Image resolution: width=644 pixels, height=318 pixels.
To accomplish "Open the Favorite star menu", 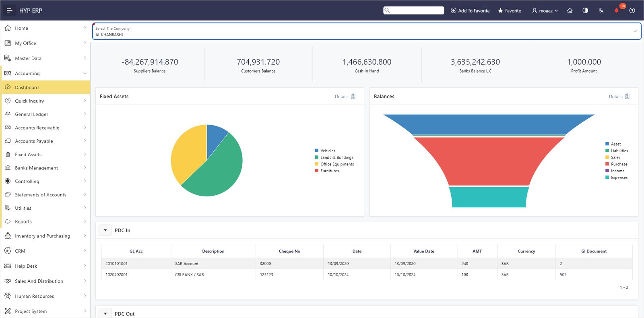I will (x=510, y=10).
